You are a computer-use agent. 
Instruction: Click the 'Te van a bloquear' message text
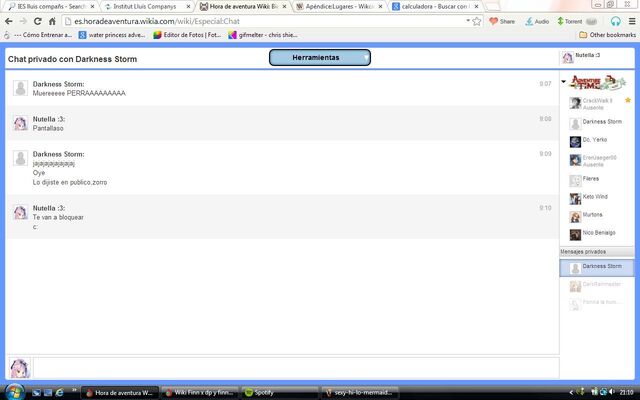(58, 217)
